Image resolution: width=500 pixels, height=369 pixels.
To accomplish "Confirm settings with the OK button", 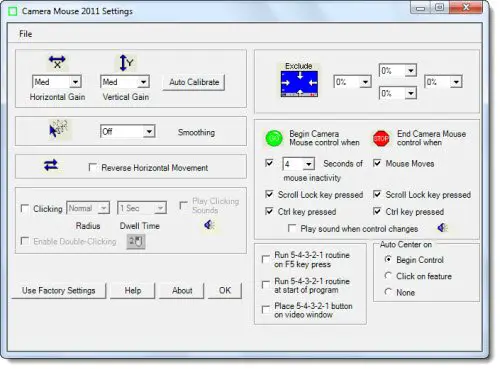I will pos(225,291).
